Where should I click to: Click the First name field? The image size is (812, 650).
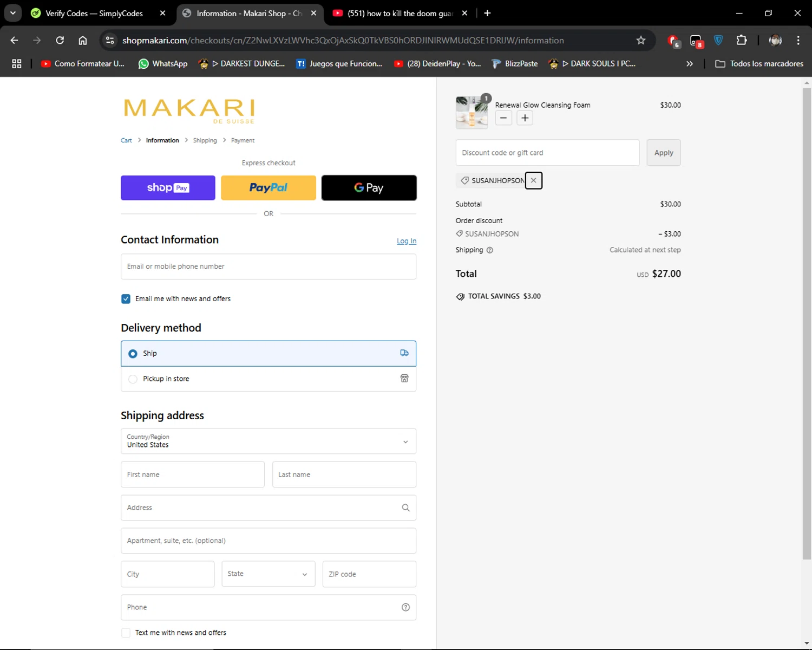(193, 474)
